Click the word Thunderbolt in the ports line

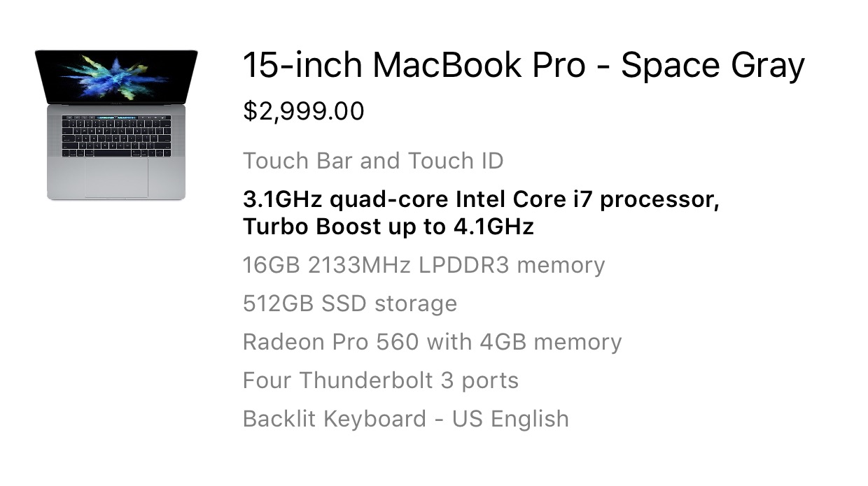click(366, 381)
